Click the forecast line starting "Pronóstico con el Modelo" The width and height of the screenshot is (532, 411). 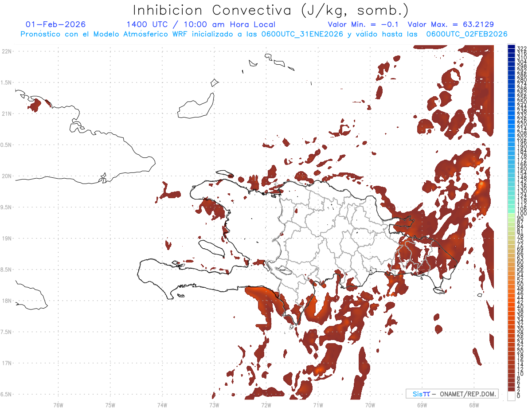click(264, 34)
